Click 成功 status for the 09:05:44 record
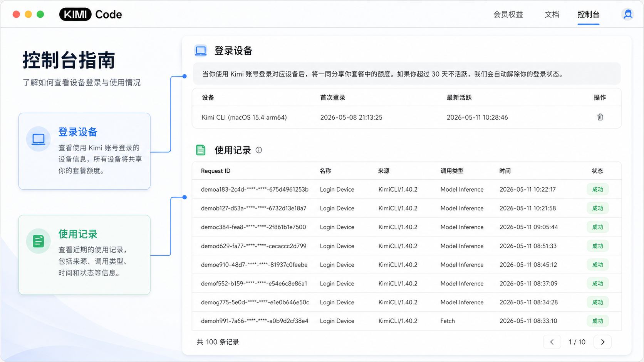 (598, 227)
